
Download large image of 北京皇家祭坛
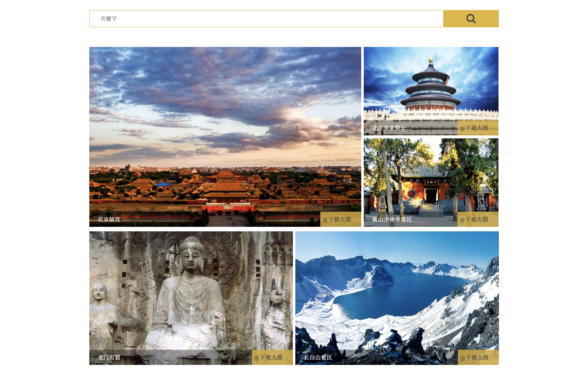pos(478,128)
